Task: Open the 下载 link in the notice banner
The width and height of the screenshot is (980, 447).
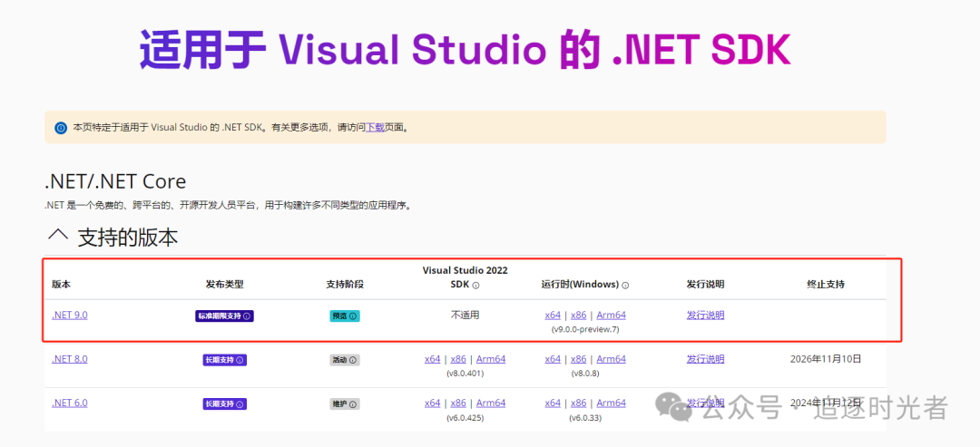Action: (x=375, y=127)
